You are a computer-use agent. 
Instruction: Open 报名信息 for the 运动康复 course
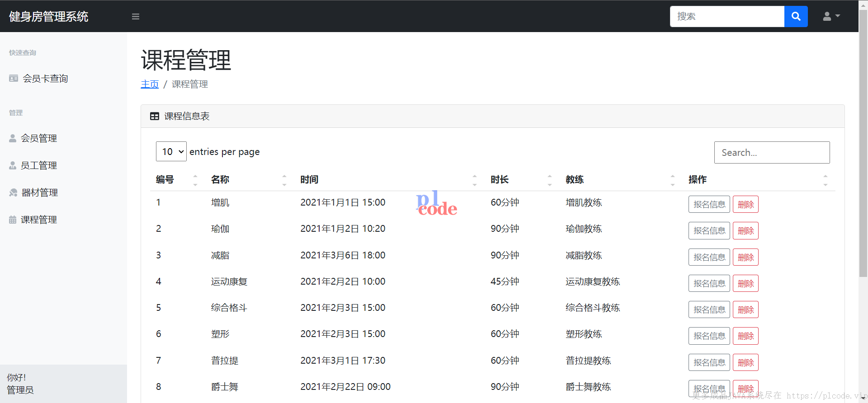point(709,283)
